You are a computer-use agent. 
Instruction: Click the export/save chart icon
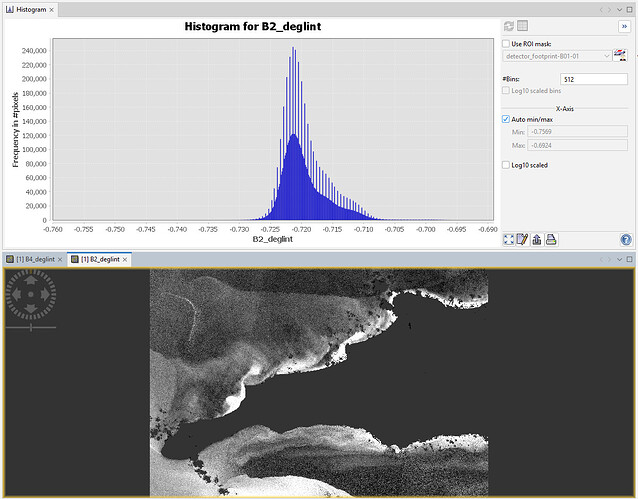click(537, 239)
